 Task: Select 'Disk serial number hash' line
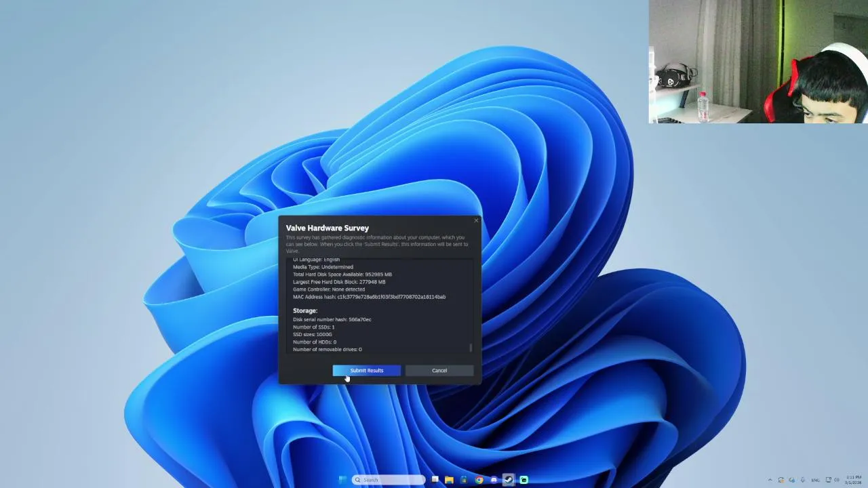[x=332, y=319]
